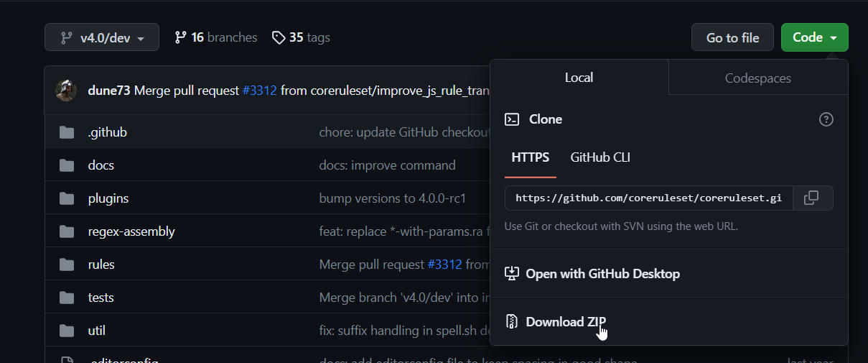
Task: Click the clone help question mark icon
Action: pyautogui.click(x=826, y=119)
